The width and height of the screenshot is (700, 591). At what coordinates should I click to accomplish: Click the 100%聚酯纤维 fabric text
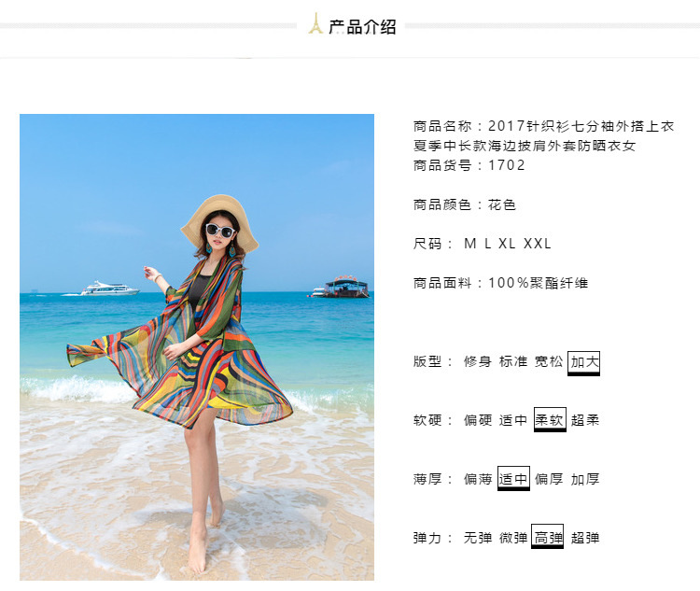(x=538, y=283)
